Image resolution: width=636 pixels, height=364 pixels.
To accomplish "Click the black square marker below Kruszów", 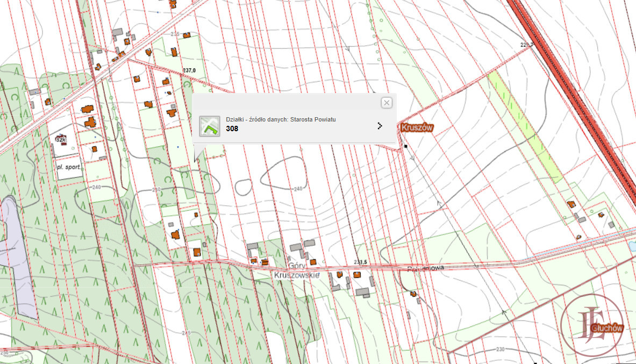I will [406, 146].
